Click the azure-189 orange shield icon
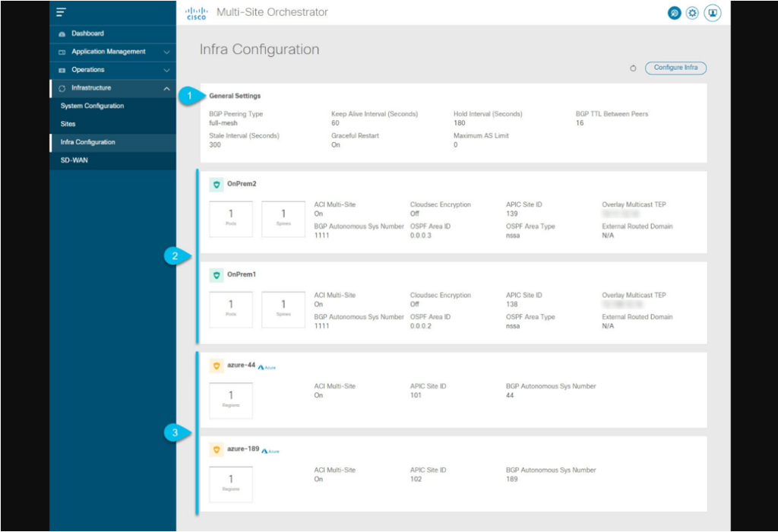The height and width of the screenshot is (532, 778). coord(217,450)
